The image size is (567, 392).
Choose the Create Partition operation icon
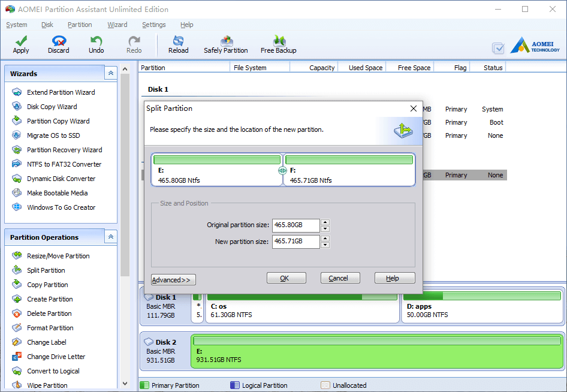pyautogui.click(x=17, y=299)
